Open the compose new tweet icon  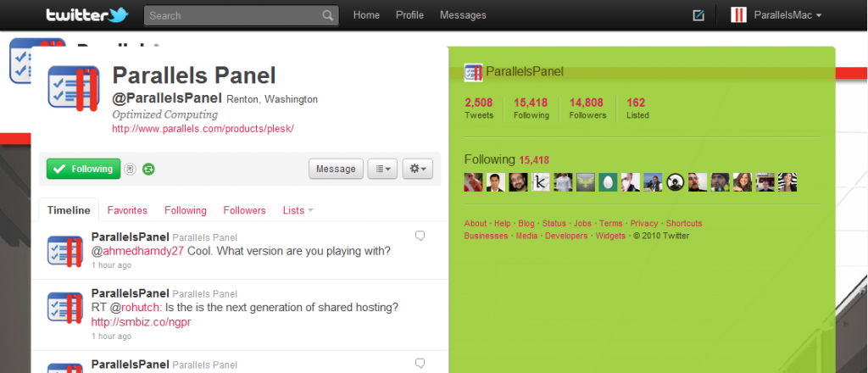pos(698,15)
